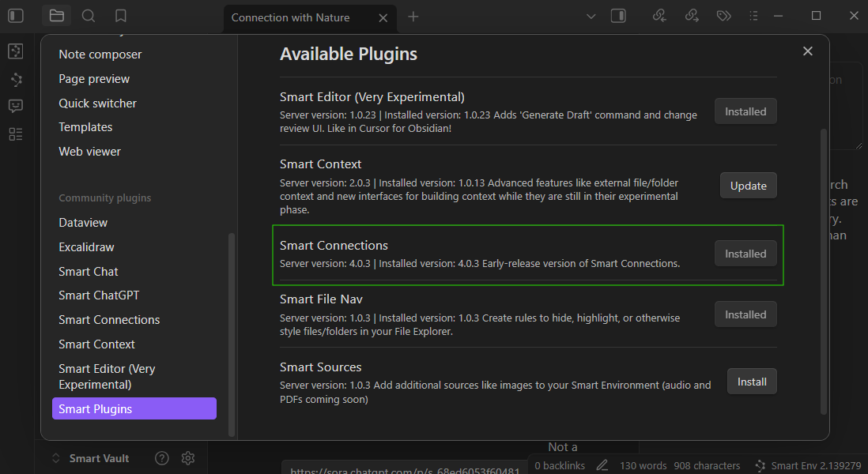Select Smart Plugins in settings sidebar
868x474 pixels.
(134, 408)
